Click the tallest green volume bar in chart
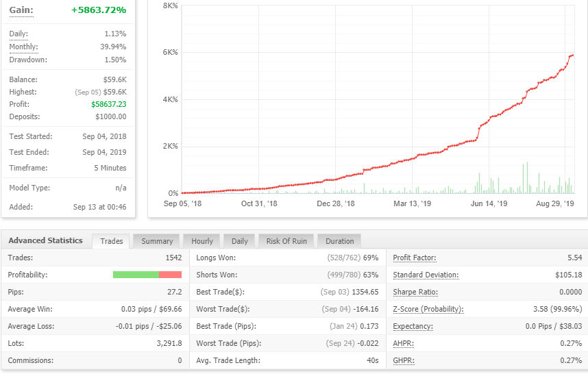Image resolution: width=588 pixels, height=374 pixels. click(527, 177)
